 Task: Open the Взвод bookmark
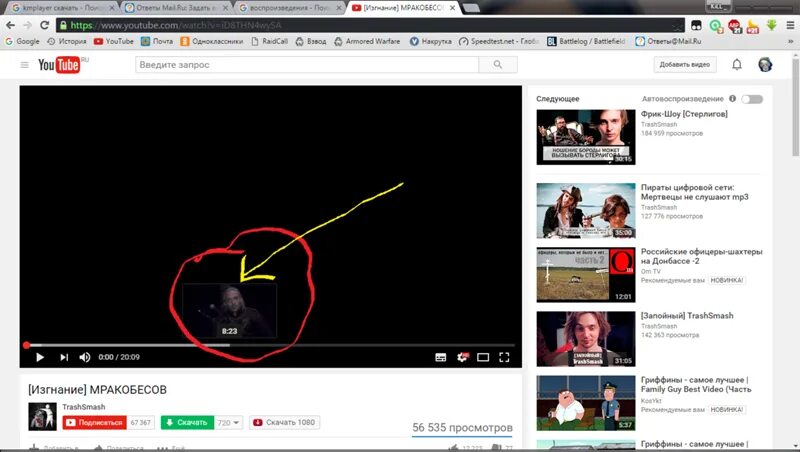311,41
